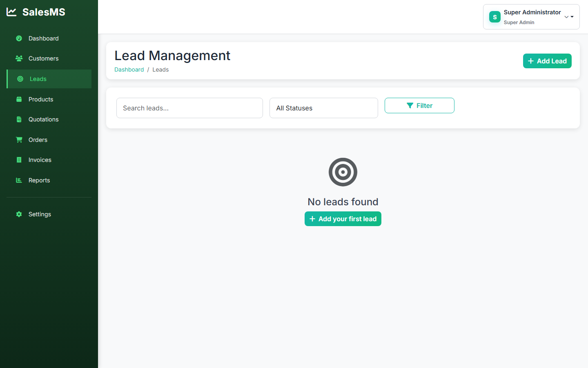
Task: Expand the Super Administrator user dropdown
Action: pos(531,17)
